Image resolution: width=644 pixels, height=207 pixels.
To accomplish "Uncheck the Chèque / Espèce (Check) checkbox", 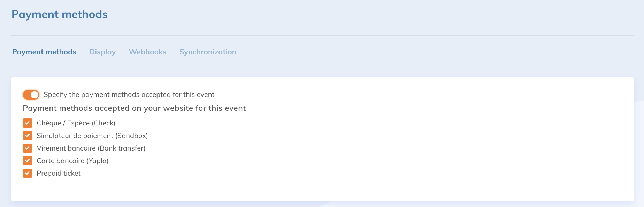I will (x=28, y=123).
